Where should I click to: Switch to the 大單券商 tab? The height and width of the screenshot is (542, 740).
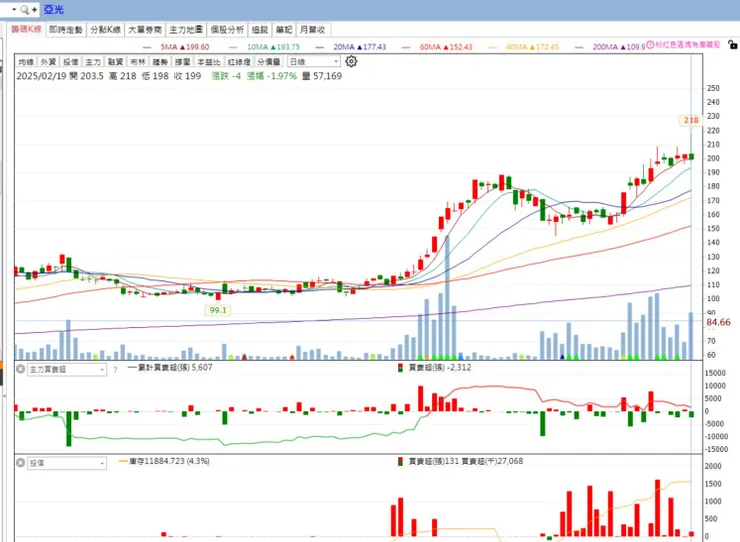(145, 30)
